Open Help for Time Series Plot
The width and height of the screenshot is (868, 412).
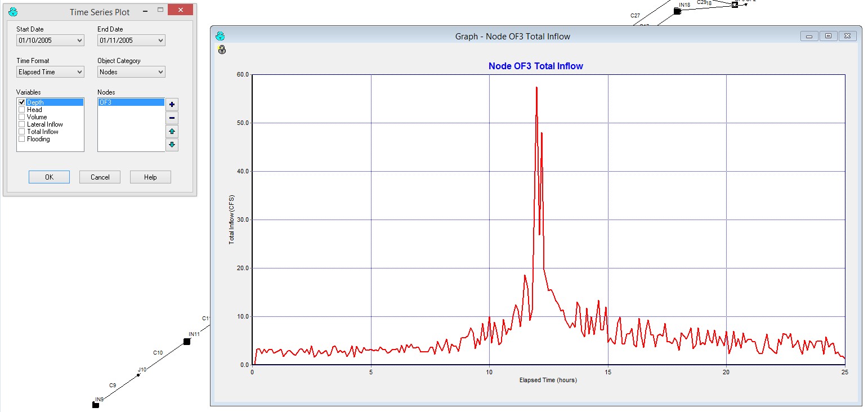pos(150,177)
